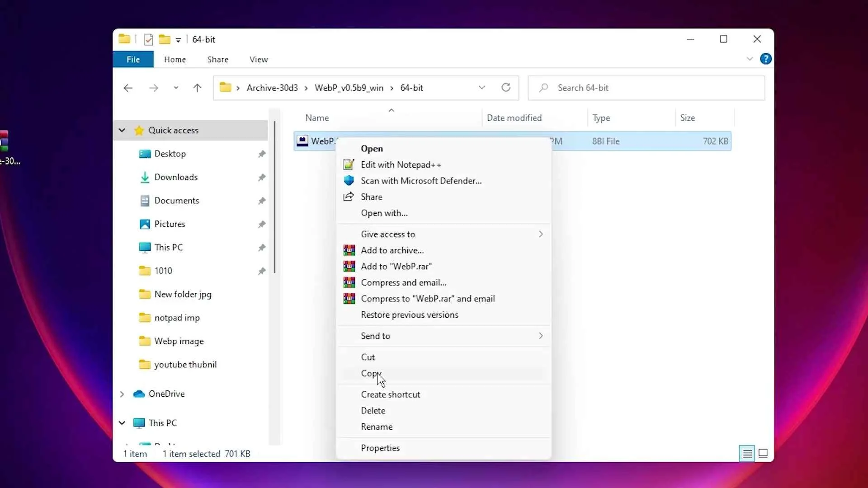Viewport: 868px width, 488px height.
Task: Switch to details view icon in status bar
Action: pyautogui.click(x=747, y=453)
